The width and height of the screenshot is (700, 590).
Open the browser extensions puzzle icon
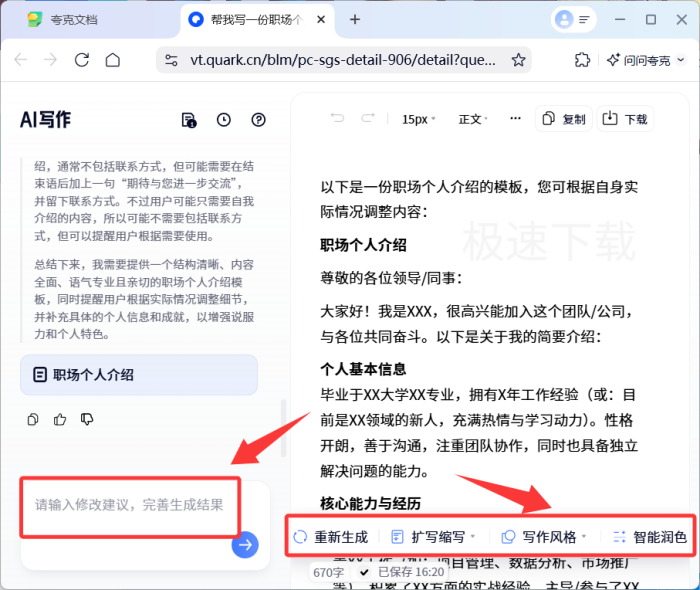pyautogui.click(x=582, y=60)
